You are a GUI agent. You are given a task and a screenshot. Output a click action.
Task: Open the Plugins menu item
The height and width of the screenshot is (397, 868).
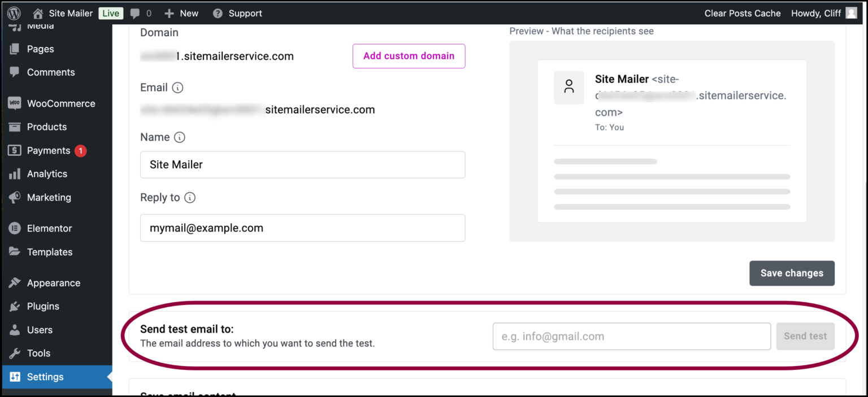[x=43, y=306]
